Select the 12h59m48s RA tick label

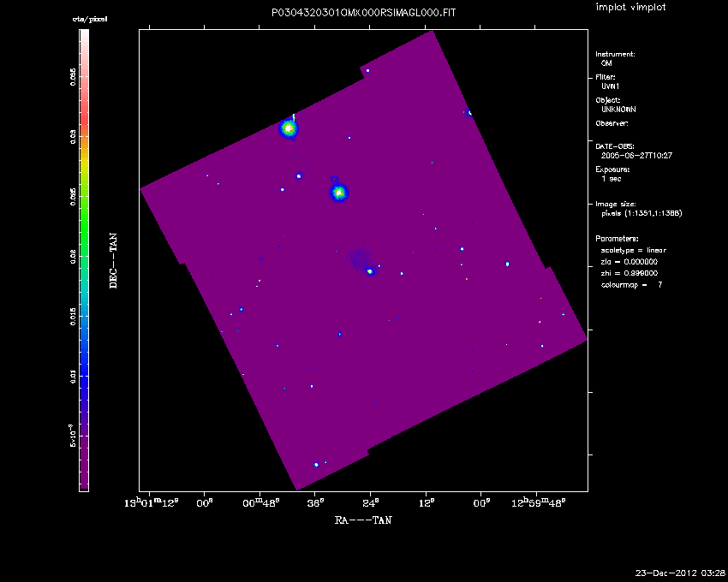pyautogui.click(x=539, y=503)
